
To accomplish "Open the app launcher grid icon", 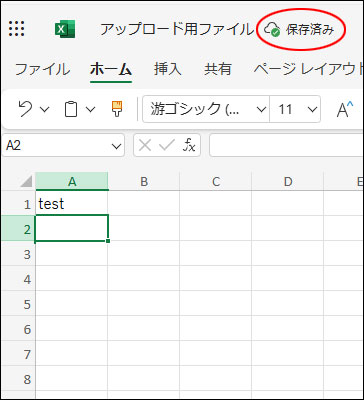I will 16,28.
